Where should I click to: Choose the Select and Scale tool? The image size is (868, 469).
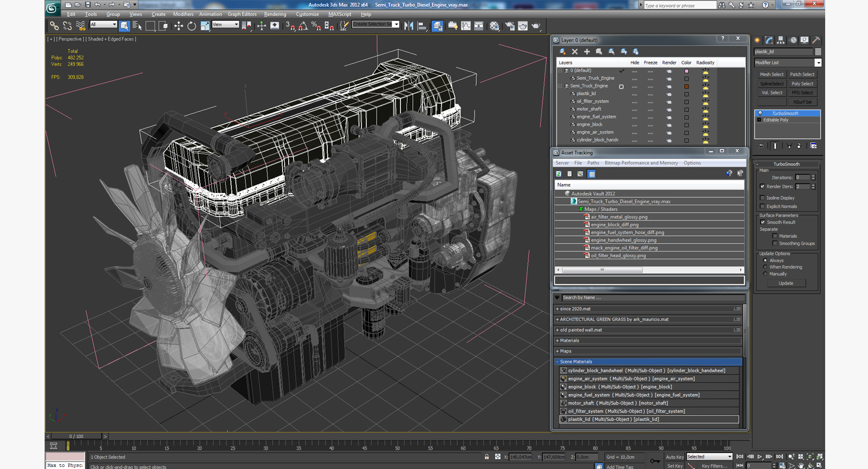point(205,26)
